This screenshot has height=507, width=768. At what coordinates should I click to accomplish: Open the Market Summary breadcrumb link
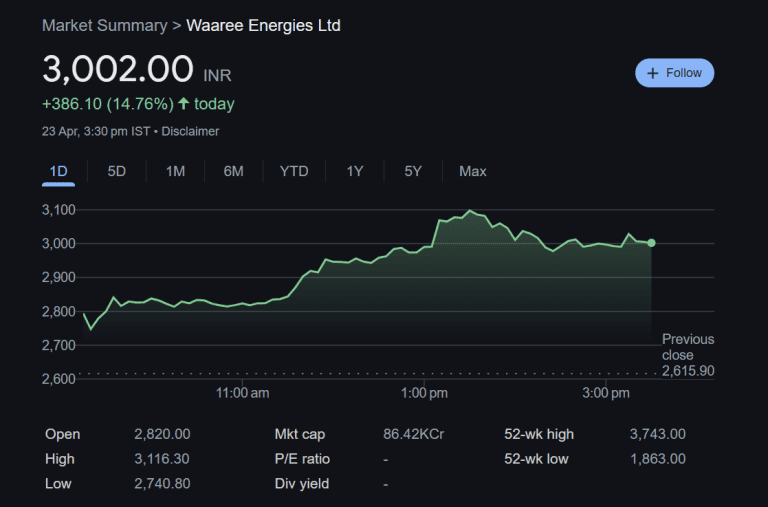(x=105, y=25)
